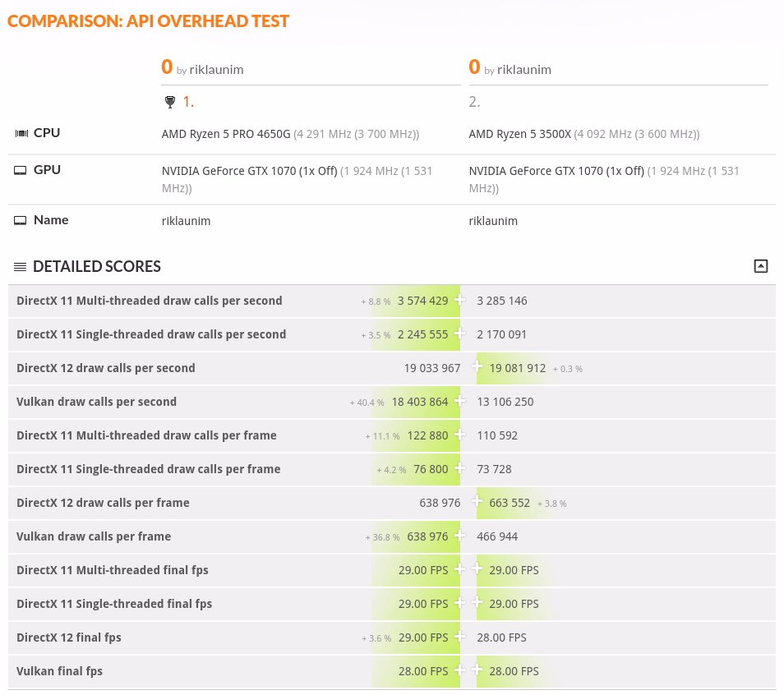Image resolution: width=784 pixels, height=695 pixels.
Task: Open riklaunim profile link above rank 2
Action: point(524,70)
